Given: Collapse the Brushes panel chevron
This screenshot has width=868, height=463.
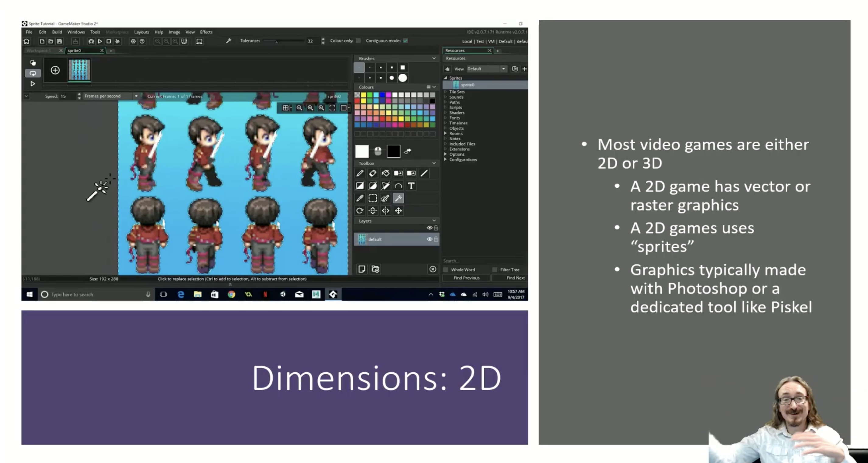Looking at the screenshot, I should 434,58.
